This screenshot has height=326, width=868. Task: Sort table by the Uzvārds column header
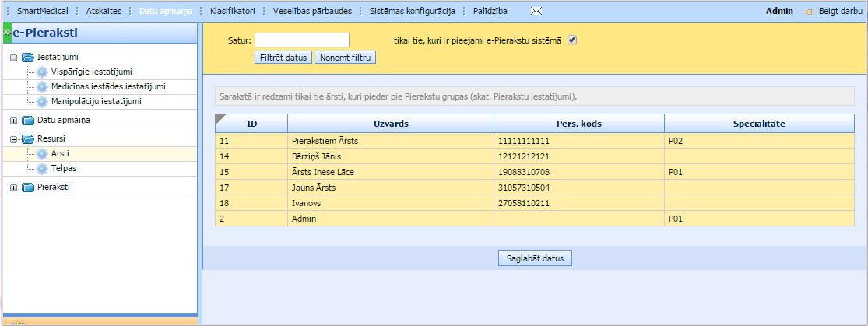390,124
